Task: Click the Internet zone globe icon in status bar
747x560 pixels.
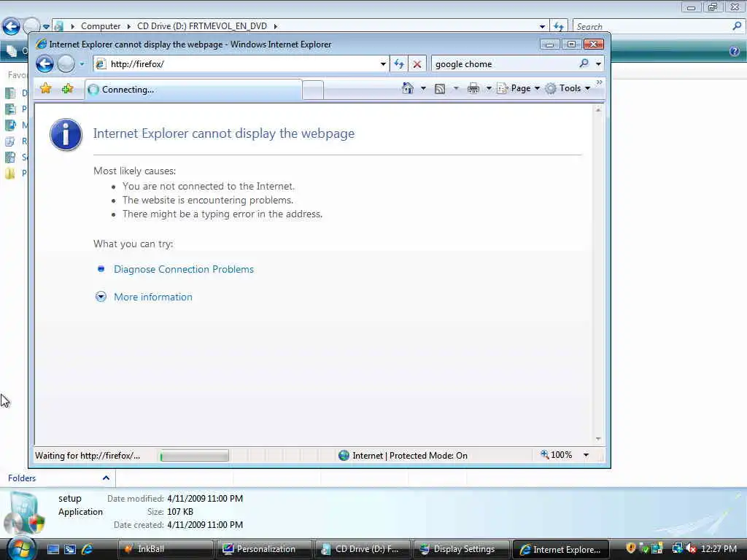Action: (x=344, y=455)
